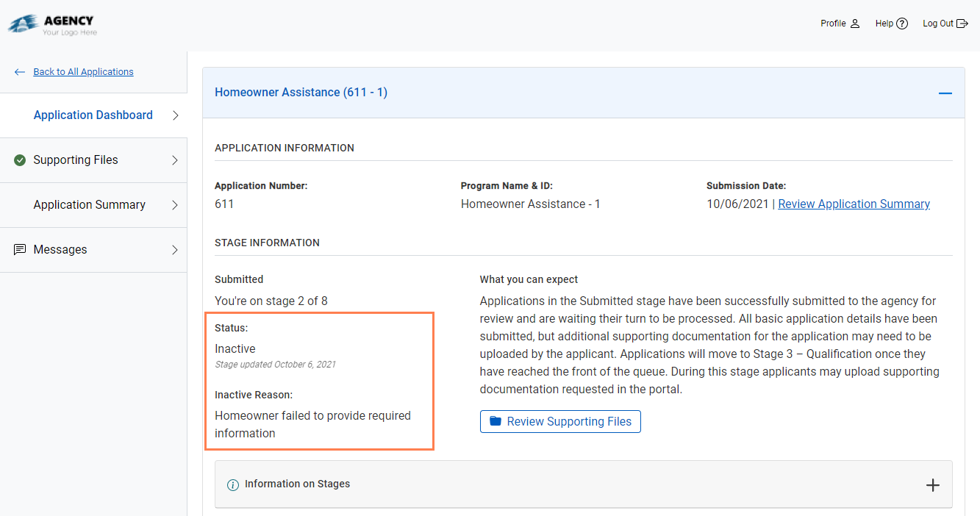Image resolution: width=980 pixels, height=516 pixels.
Task: Click the info icon beside Information on Stages
Action: (233, 484)
